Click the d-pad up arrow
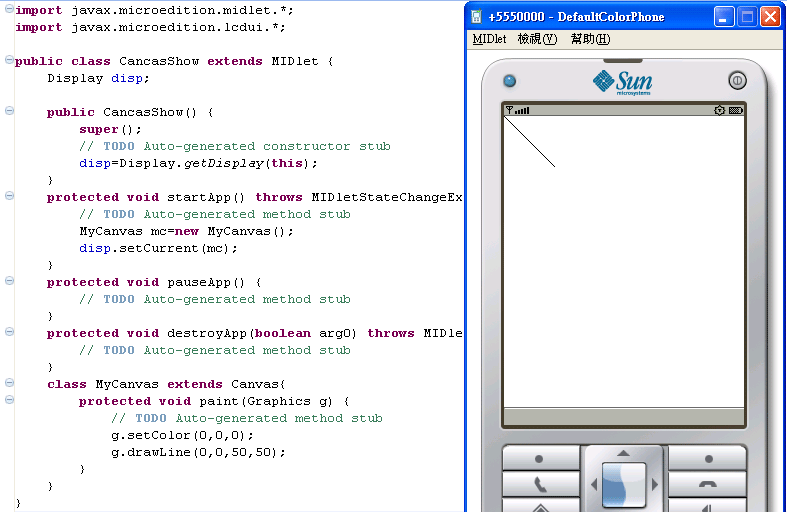Image resolution: width=787 pixels, height=512 pixels. tap(623, 453)
